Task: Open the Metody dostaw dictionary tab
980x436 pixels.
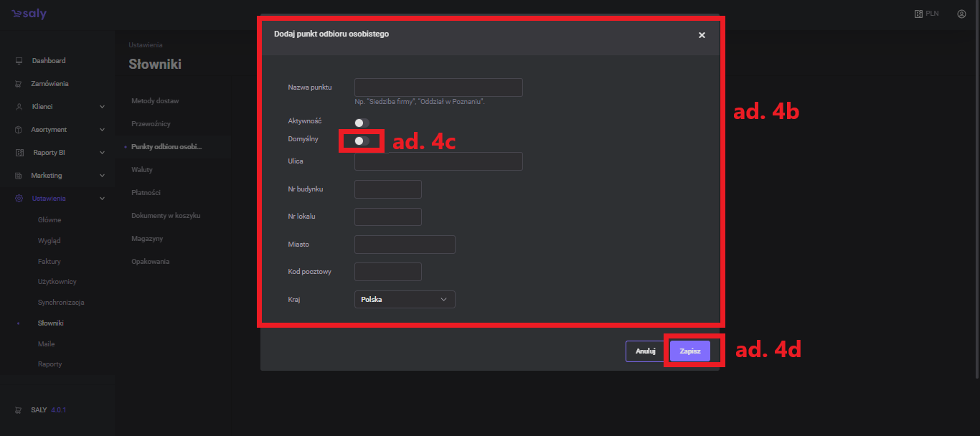Action: pyautogui.click(x=155, y=101)
